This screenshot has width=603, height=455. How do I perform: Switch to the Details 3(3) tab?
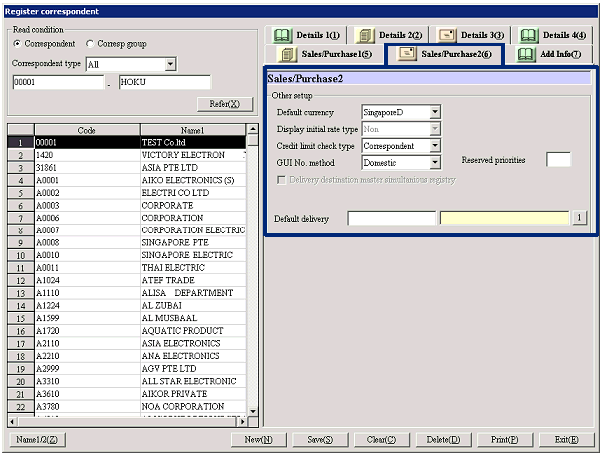471,35
